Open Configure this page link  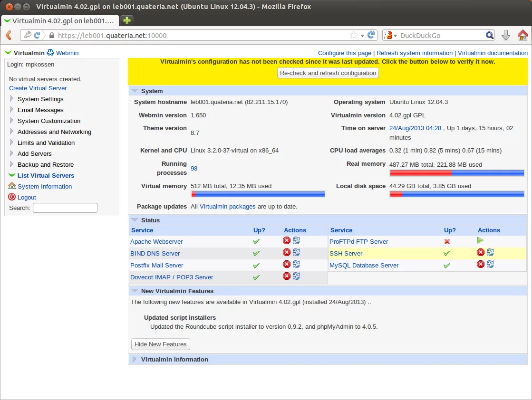coord(345,53)
